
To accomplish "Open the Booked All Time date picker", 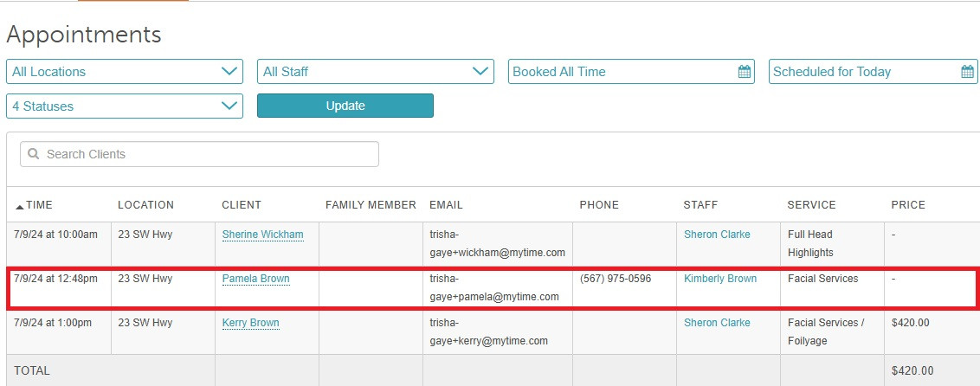I will (631, 71).
